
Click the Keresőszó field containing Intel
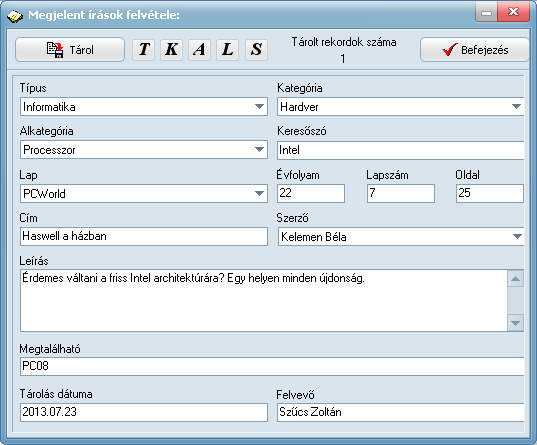click(400, 150)
